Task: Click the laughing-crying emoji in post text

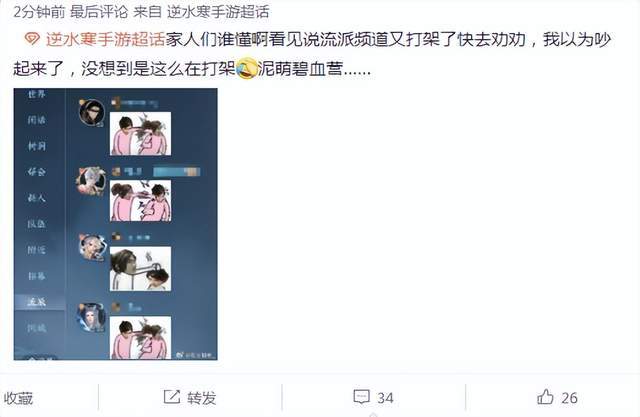Action: point(247,68)
